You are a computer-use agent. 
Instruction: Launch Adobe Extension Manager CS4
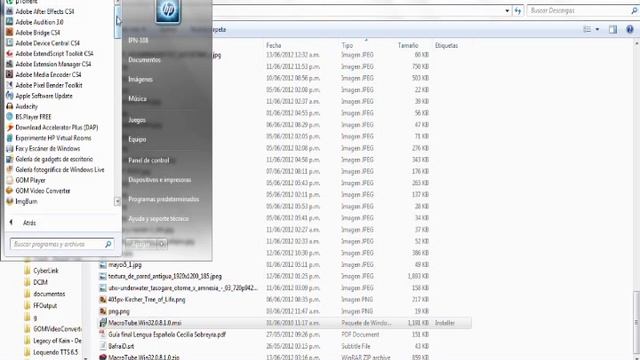click(49, 64)
